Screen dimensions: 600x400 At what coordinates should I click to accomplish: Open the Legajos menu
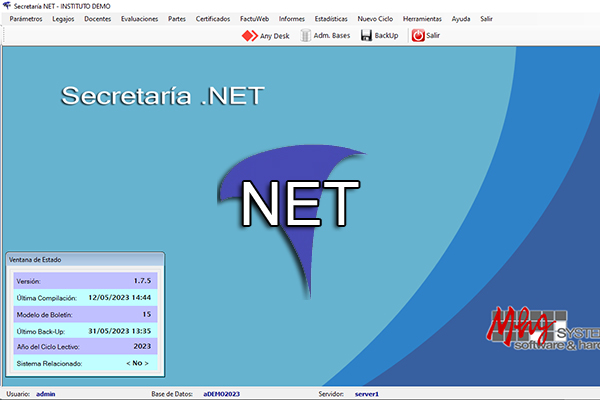[63, 19]
